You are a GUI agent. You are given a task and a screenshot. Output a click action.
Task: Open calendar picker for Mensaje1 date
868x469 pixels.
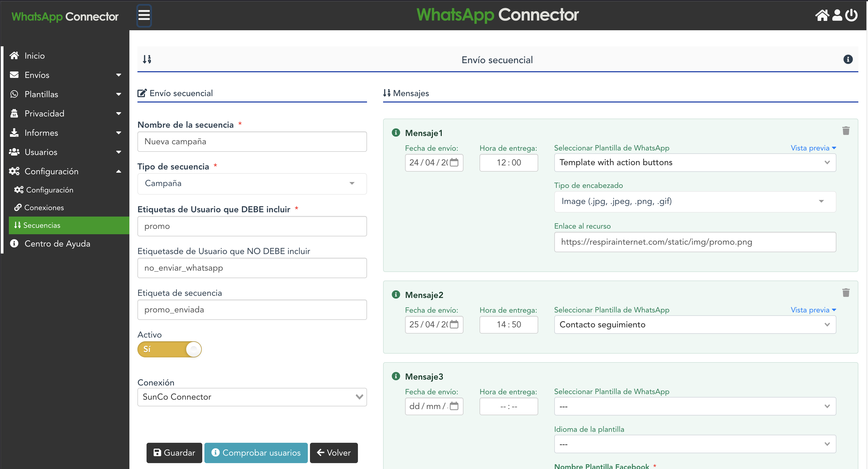click(x=454, y=162)
